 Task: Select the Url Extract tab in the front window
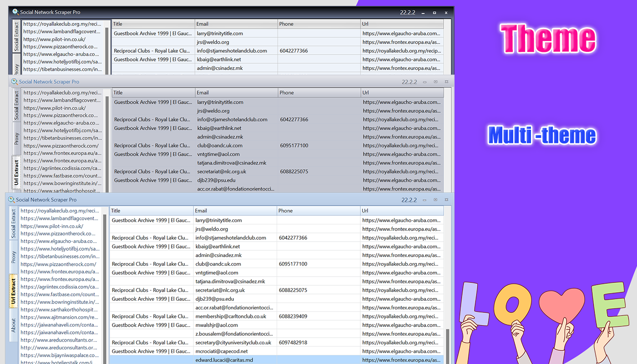pyautogui.click(x=13, y=291)
